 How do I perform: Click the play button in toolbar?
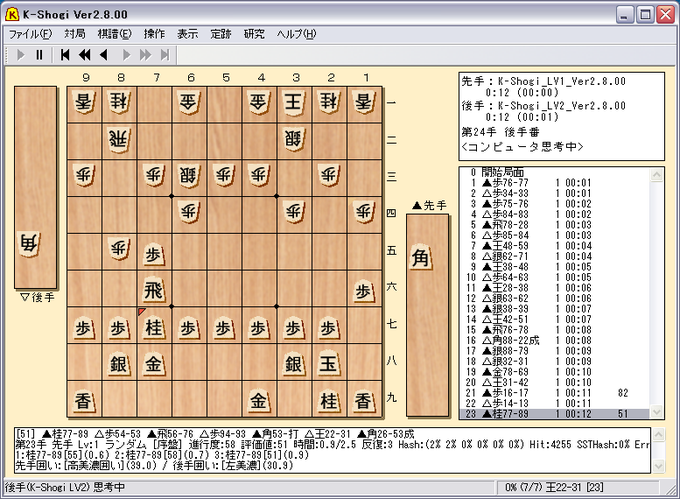click(20, 55)
